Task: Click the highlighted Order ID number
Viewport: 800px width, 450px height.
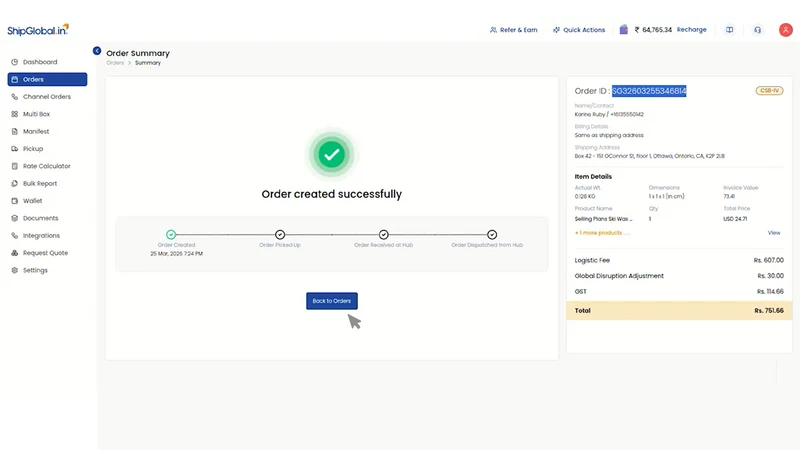Action: tap(649, 91)
